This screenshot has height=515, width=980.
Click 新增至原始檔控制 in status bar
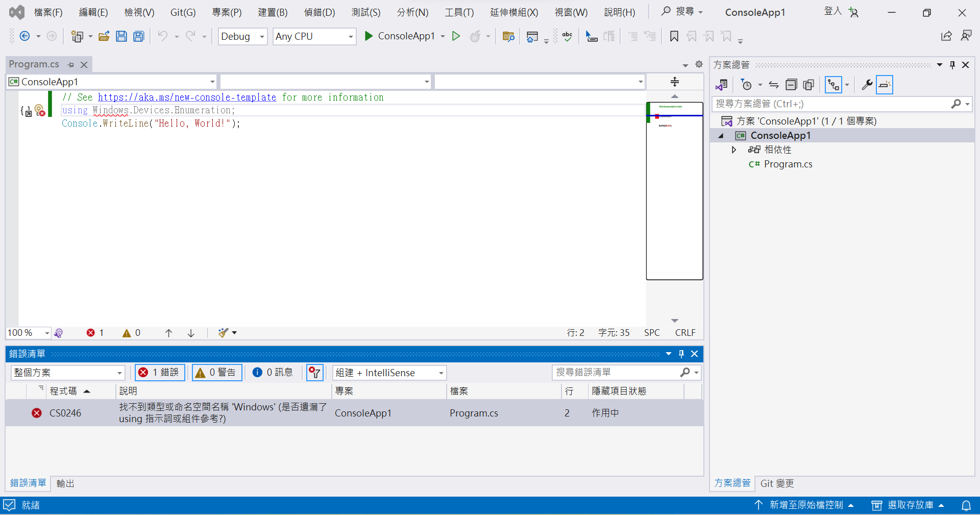click(x=804, y=505)
